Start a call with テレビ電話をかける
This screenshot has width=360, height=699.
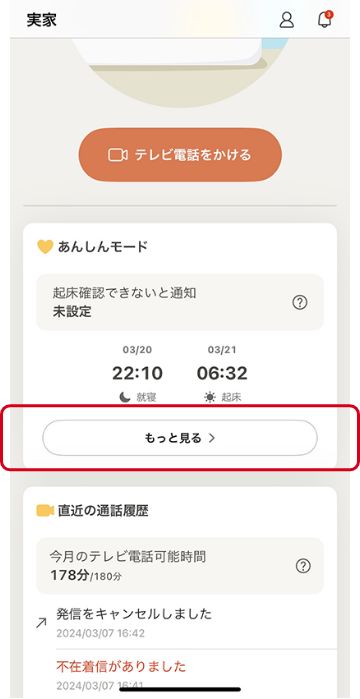180,155
